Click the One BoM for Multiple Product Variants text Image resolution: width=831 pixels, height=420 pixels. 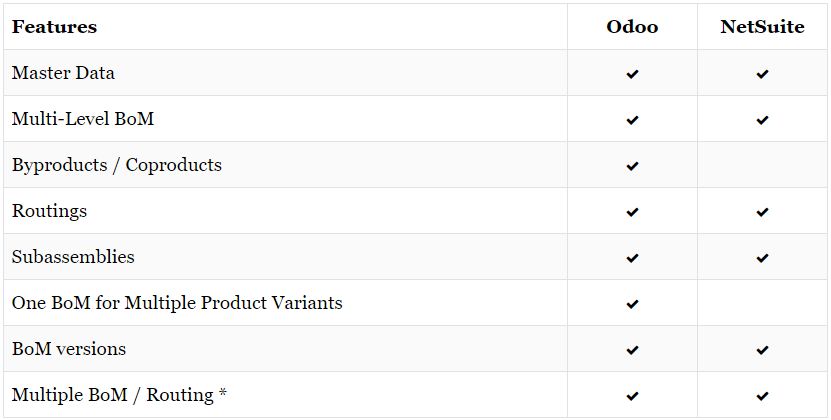(177, 303)
